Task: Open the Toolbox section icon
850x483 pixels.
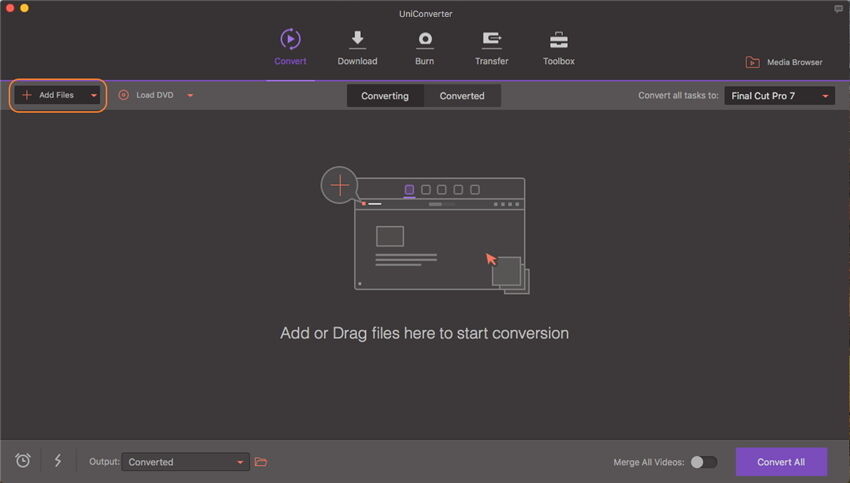Action: [558, 40]
